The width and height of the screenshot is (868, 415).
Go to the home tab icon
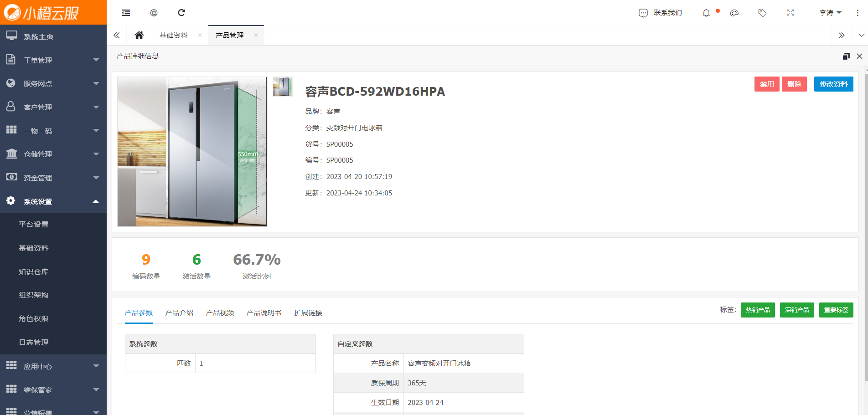tap(139, 35)
